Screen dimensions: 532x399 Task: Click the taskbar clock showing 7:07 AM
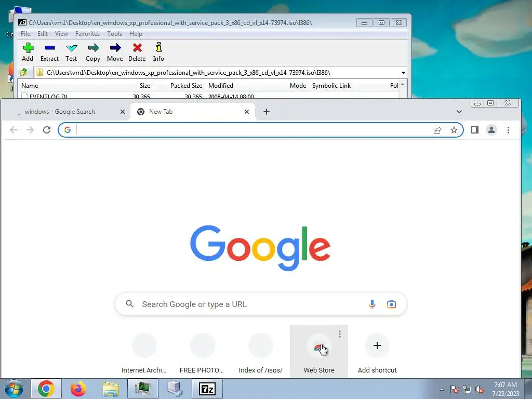506,389
